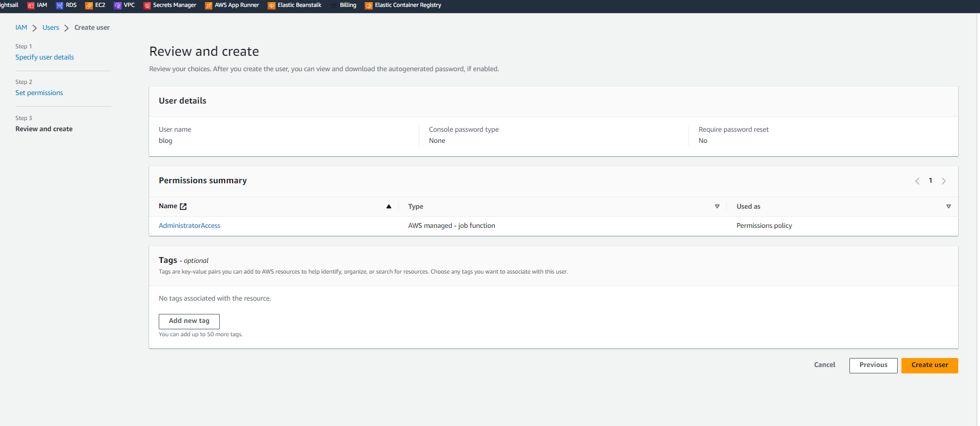Go to previous permissions page arrow
The height and width of the screenshot is (426, 980).
(x=917, y=181)
